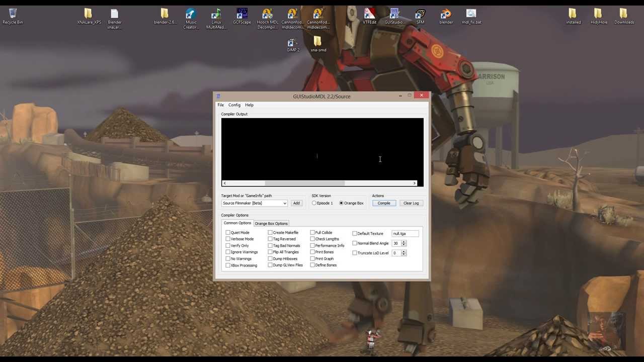Check the Default Texture option

click(355, 234)
